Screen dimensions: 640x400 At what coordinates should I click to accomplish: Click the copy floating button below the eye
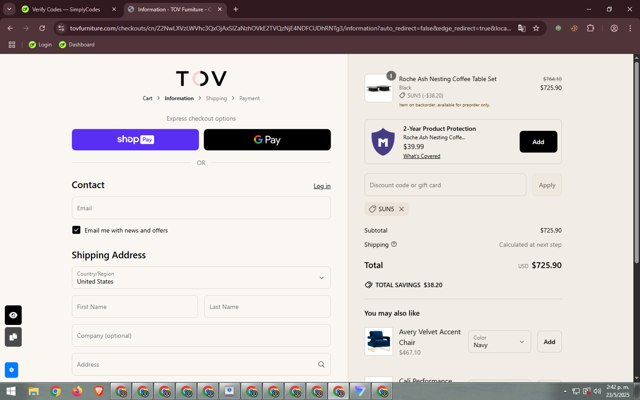(x=13, y=337)
